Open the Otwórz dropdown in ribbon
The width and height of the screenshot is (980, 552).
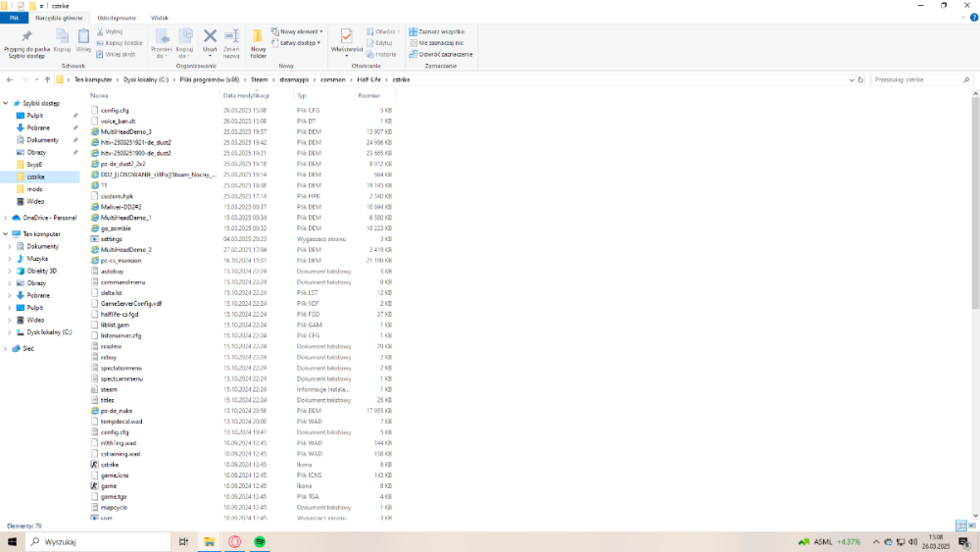(x=383, y=31)
